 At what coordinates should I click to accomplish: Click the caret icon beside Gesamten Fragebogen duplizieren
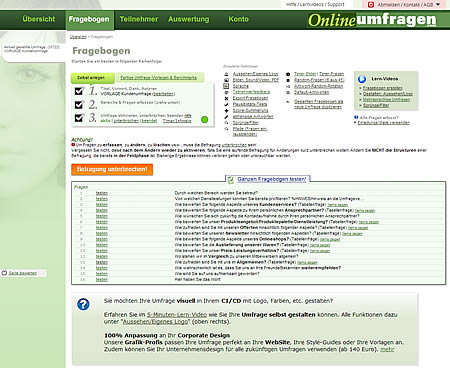[288, 102]
